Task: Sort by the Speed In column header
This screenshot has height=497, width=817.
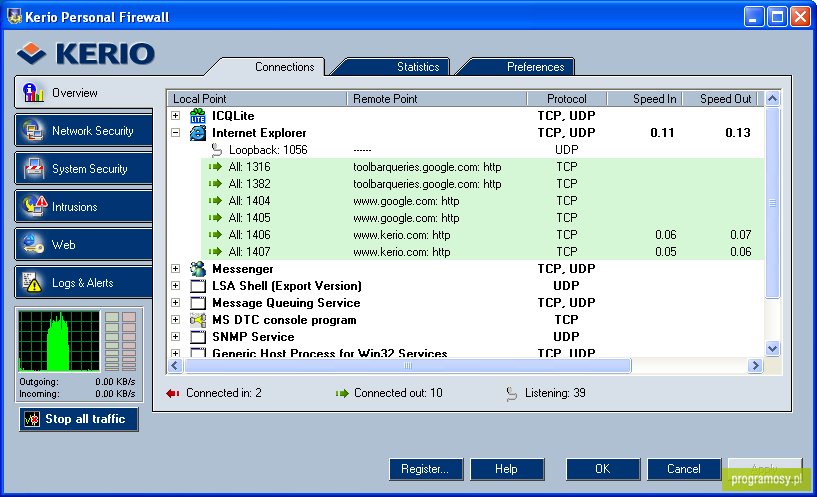Action: [x=645, y=99]
